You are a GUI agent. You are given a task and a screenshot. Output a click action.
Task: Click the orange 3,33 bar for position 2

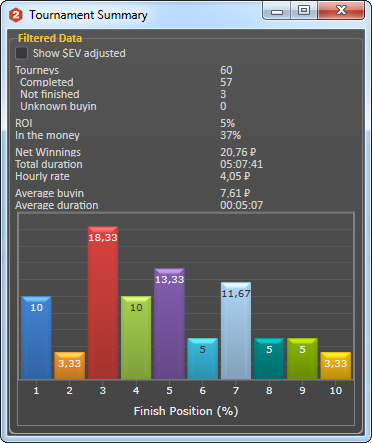(x=70, y=365)
